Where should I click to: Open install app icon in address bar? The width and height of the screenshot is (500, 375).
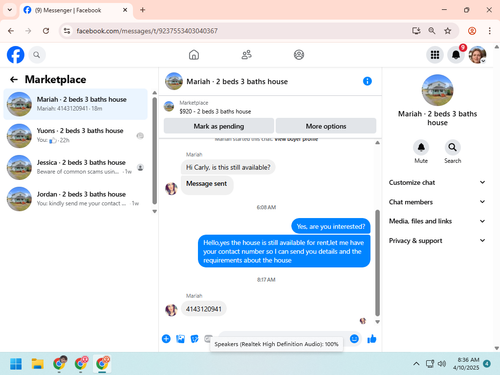416,31
